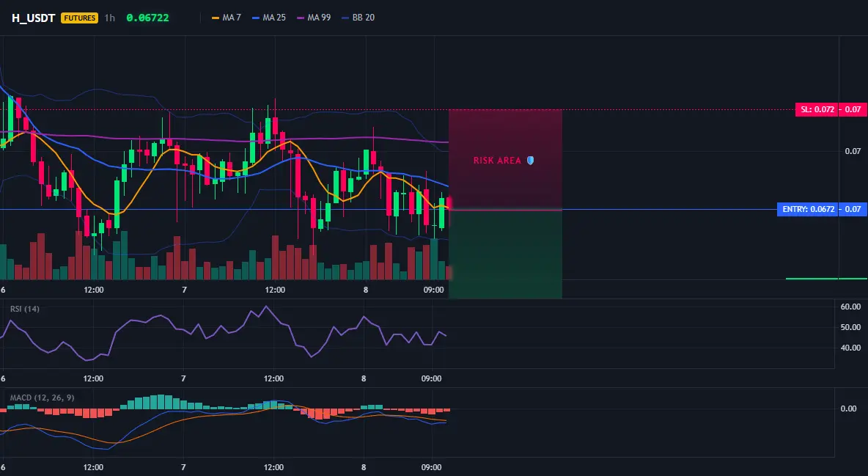Toggle the BB 20 legend entry
This screenshot has width=868, height=476.
358,18
